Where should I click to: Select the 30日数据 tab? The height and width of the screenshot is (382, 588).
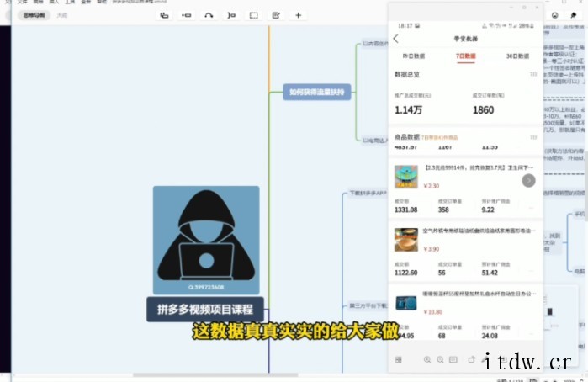pyautogui.click(x=517, y=56)
